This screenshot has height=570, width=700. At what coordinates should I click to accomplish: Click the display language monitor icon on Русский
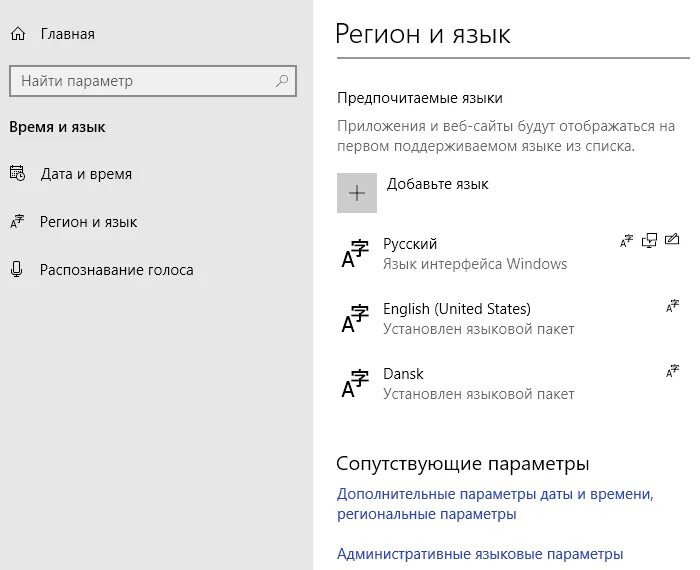649,240
